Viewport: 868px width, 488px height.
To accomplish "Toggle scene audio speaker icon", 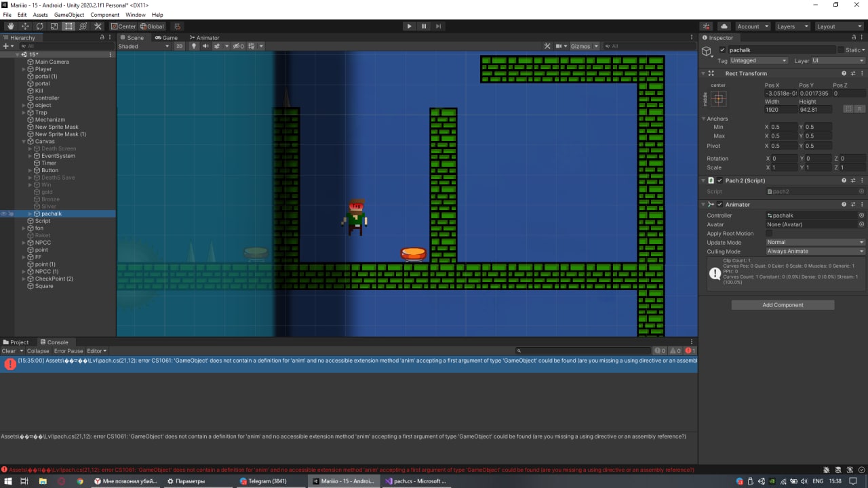I will (x=205, y=46).
